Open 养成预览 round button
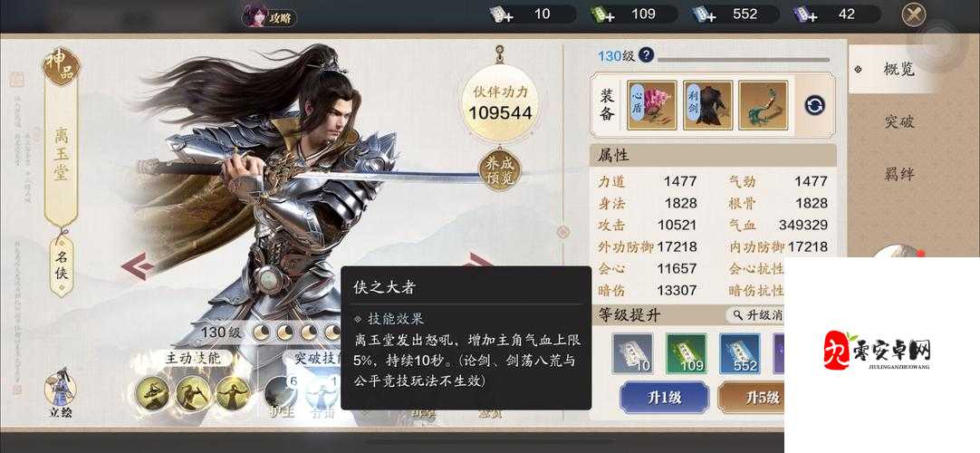 point(499,171)
